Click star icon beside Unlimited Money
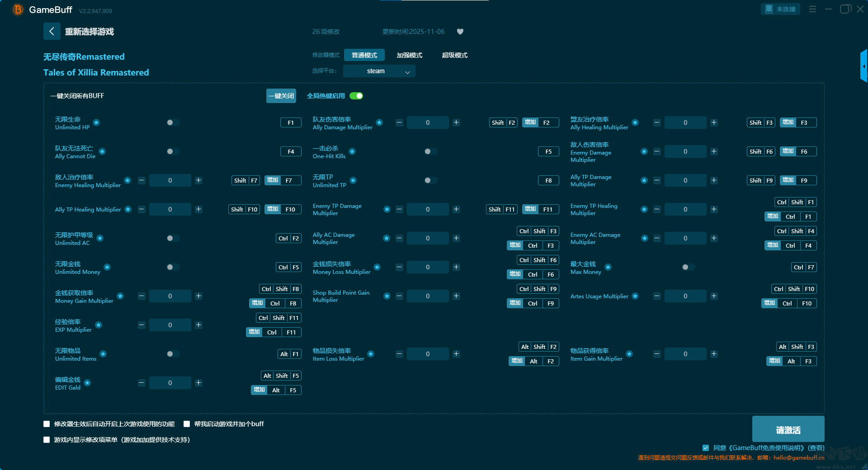 (107, 267)
